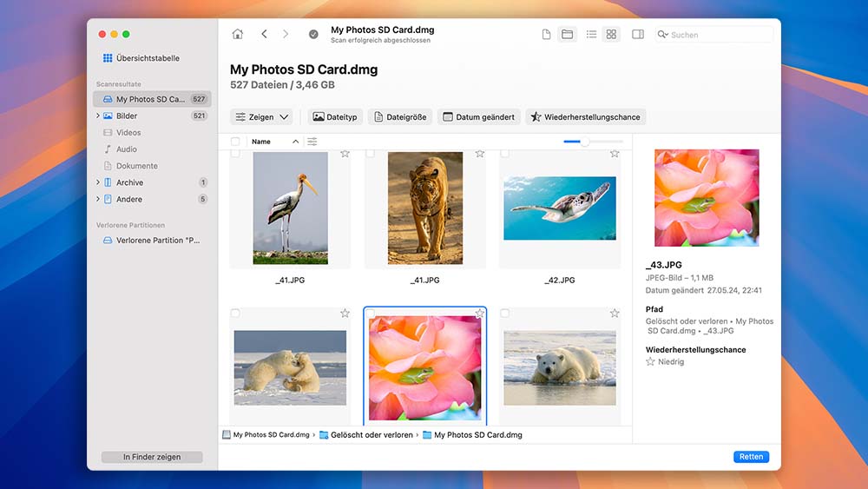Check the stork _41.JPG checkbox

click(x=235, y=154)
